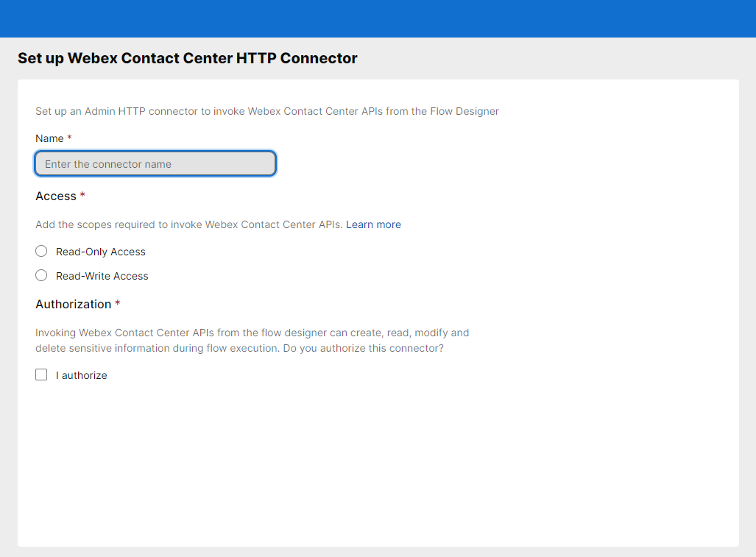Click the red asterisk beside Authorization
756x557 pixels.
click(118, 303)
